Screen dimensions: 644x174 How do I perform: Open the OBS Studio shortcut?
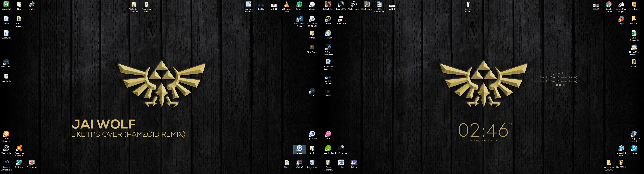click(6, 150)
